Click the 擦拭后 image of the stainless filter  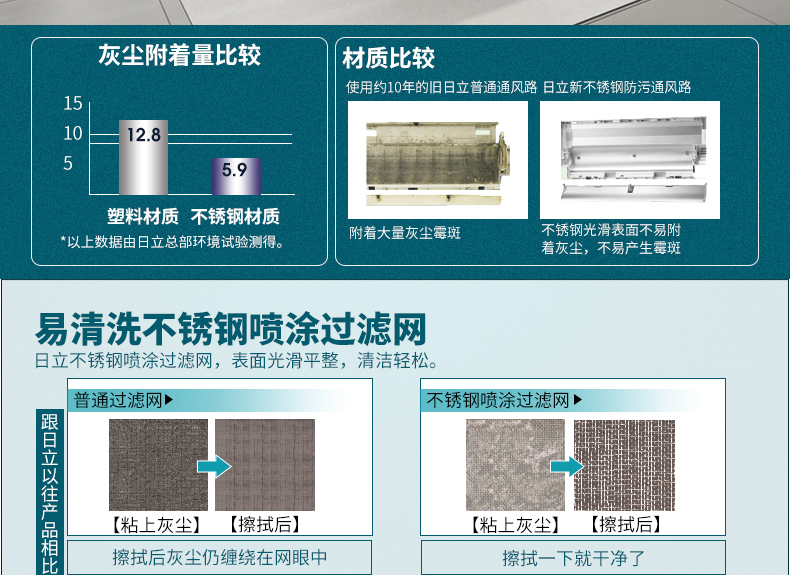coord(624,465)
